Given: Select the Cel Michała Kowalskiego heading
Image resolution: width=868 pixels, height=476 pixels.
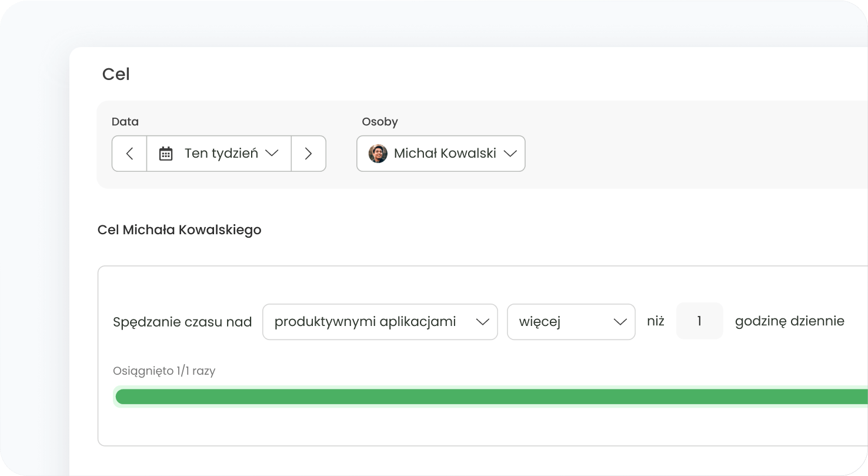Looking at the screenshot, I should (x=179, y=229).
